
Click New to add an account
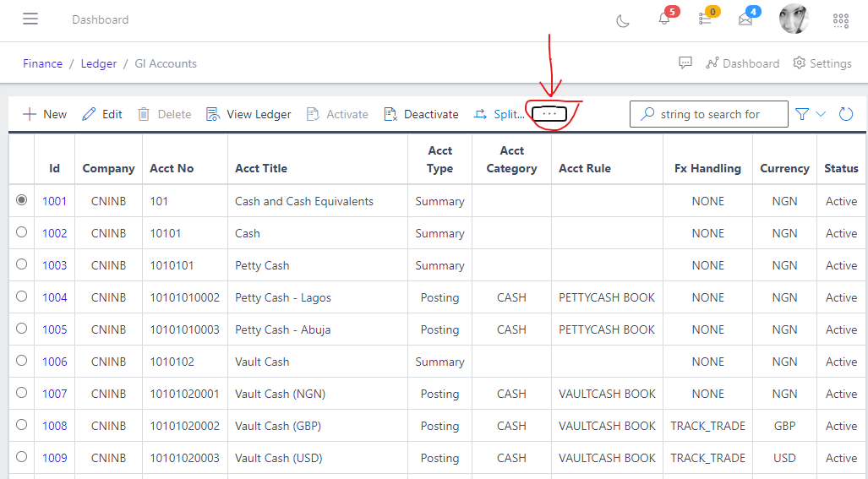point(44,114)
